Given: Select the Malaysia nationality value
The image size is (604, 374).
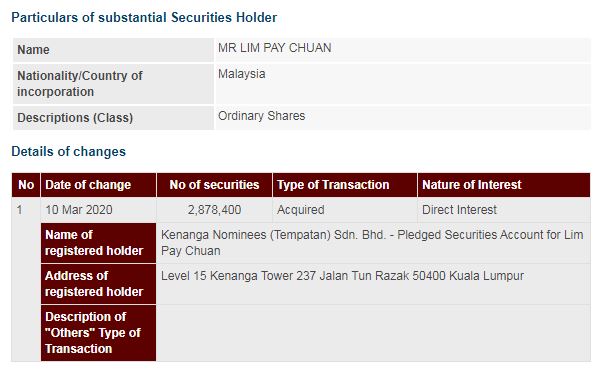Looking at the screenshot, I should pos(242,74).
